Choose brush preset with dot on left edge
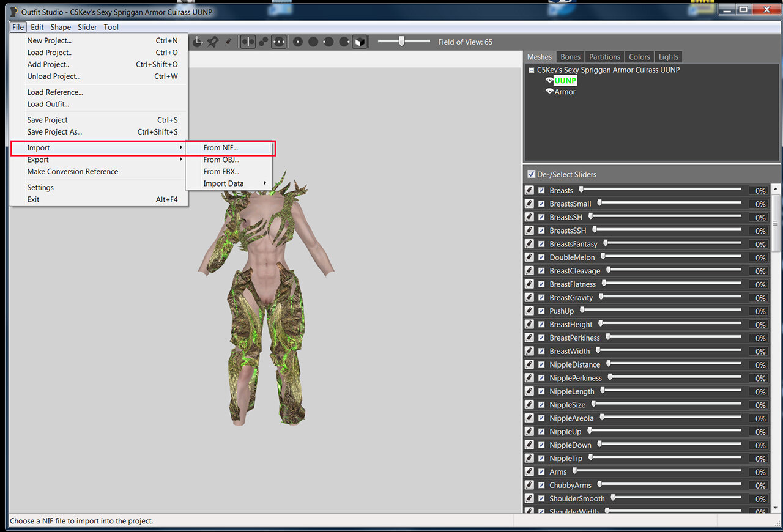This screenshot has height=532, width=783. [328, 42]
